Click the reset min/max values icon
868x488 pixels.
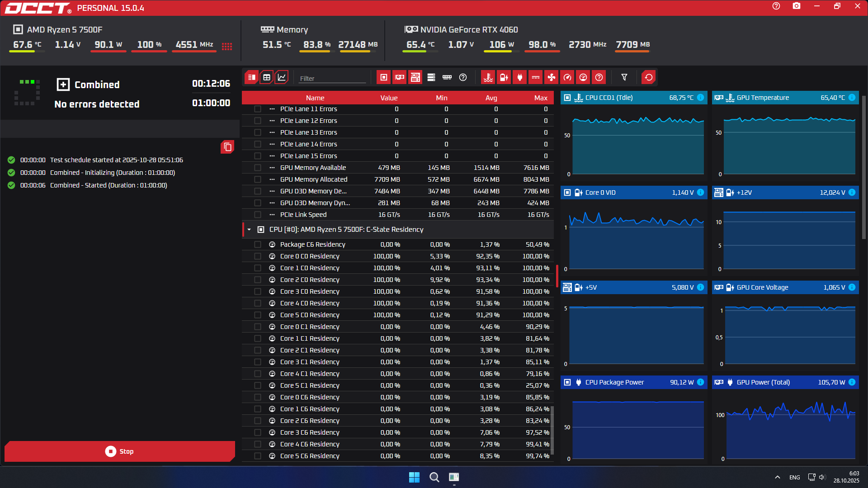[x=649, y=77]
